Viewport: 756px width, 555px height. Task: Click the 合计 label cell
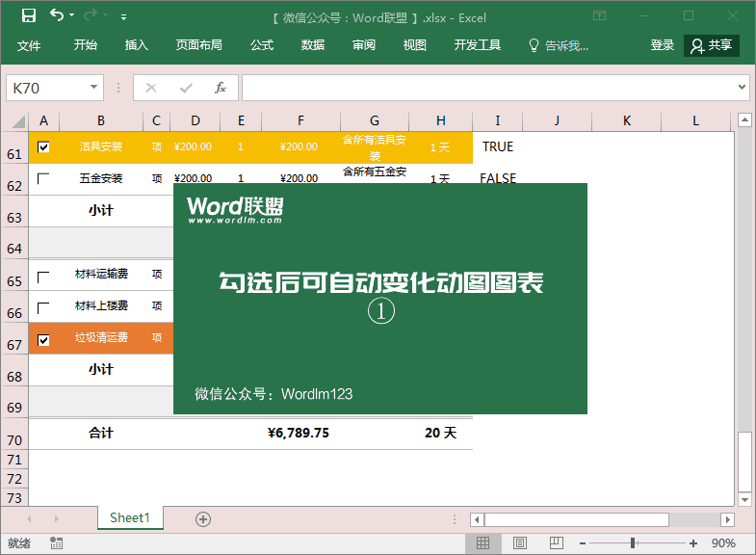pos(101,433)
